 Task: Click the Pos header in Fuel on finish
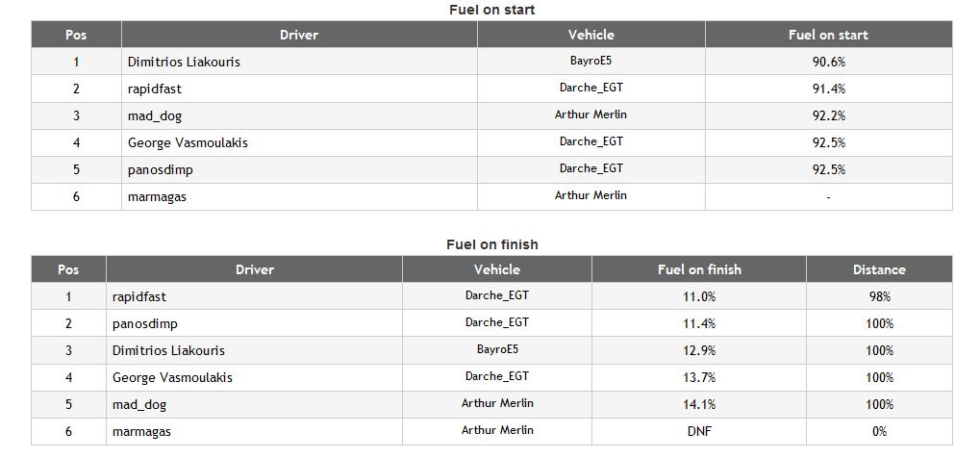(x=68, y=269)
